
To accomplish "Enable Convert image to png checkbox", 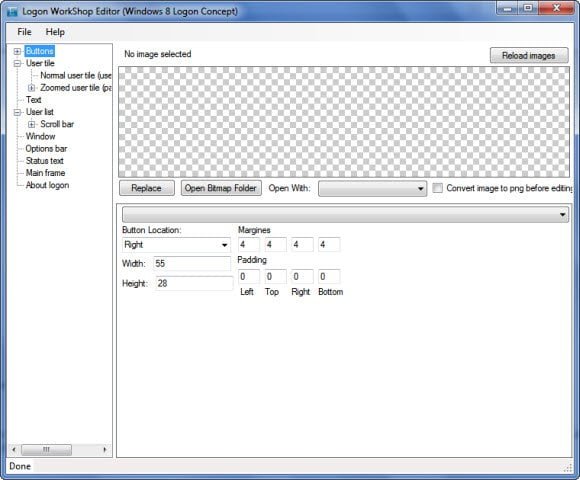I will (x=437, y=188).
